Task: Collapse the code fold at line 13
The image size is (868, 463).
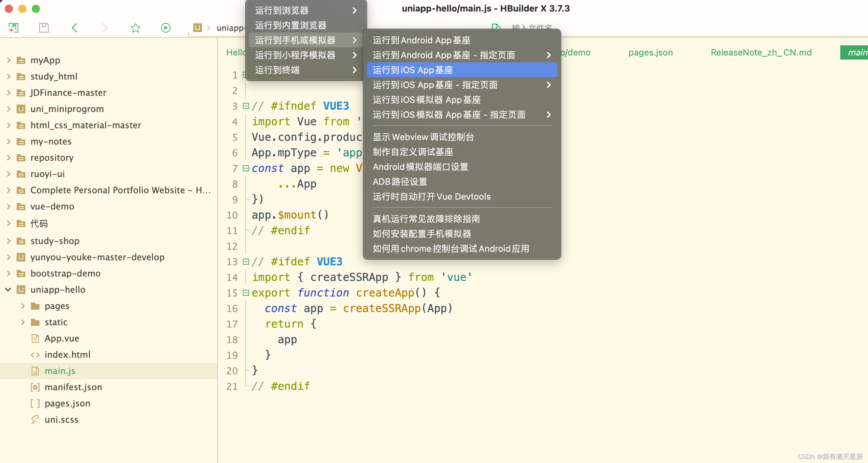Action: [x=246, y=262]
